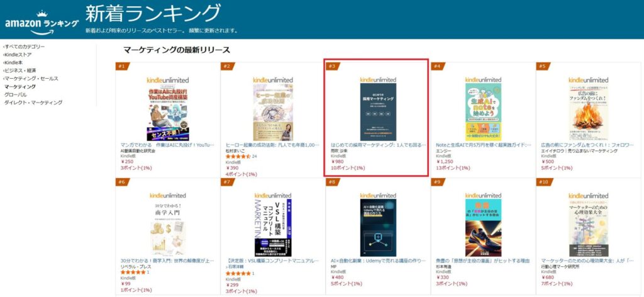Viewport: 644px width, 297px height.
Task: Click the star rating of 松村まいこ's book
Action: tap(238, 157)
